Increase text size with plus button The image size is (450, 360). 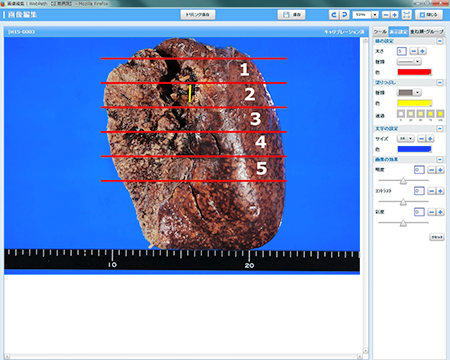(430, 139)
